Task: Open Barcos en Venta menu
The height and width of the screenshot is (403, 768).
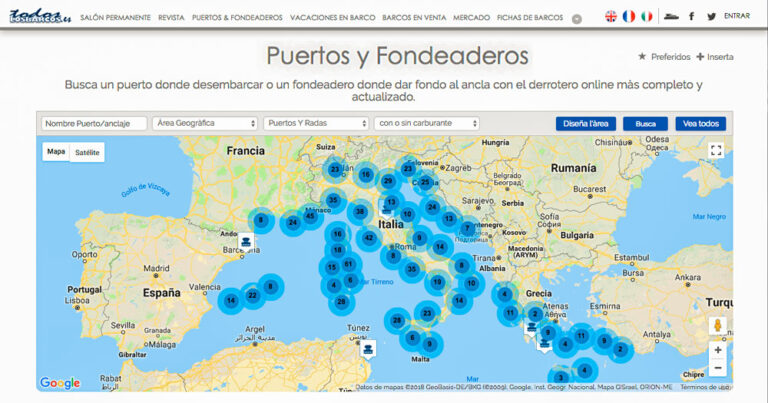Action: [414, 18]
